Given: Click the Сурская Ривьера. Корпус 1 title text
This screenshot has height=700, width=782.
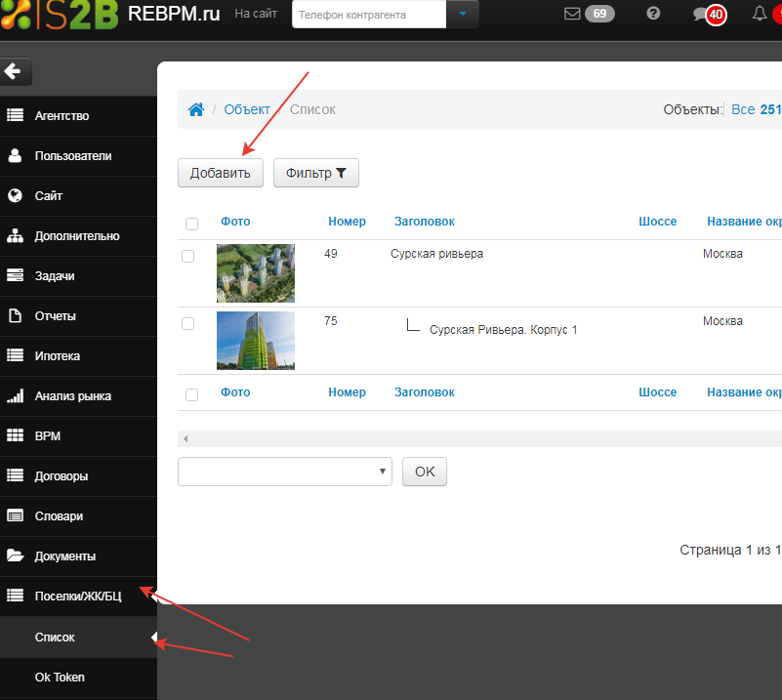Looking at the screenshot, I should [504, 330].
